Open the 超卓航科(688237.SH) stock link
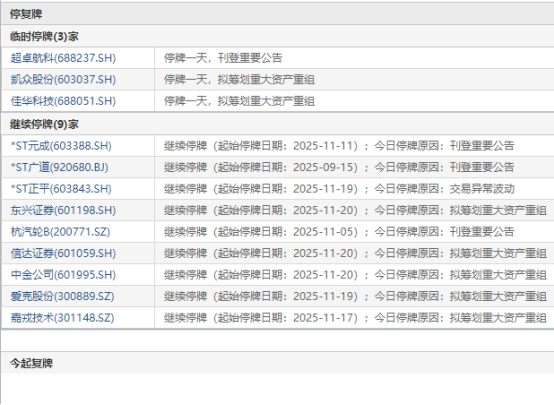The width and height of the screenshot is (554, 405). pos(63,58)
